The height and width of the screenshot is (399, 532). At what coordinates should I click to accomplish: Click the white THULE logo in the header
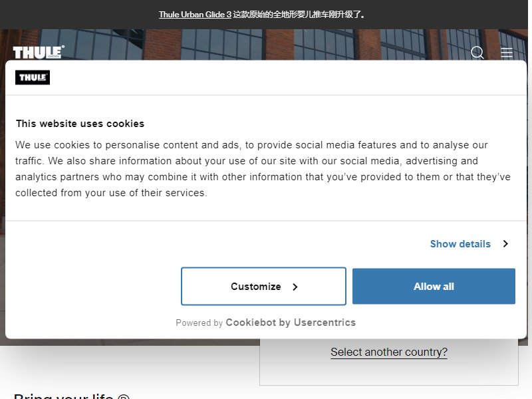39,53
